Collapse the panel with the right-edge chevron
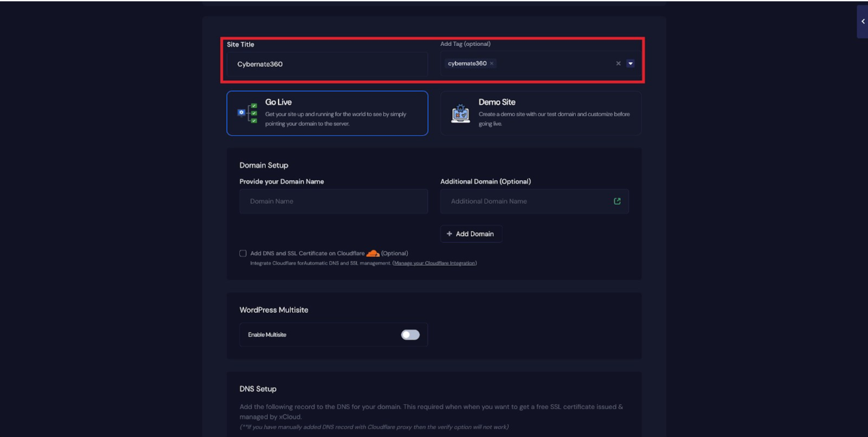868x437 pixels. tap(862, 21)
